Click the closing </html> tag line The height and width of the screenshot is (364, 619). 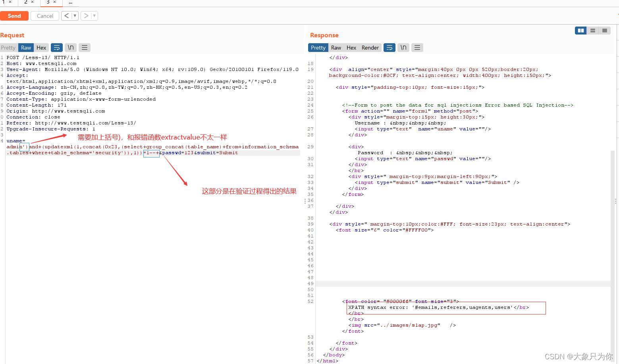pyautogui.click(x=327, y=361)
